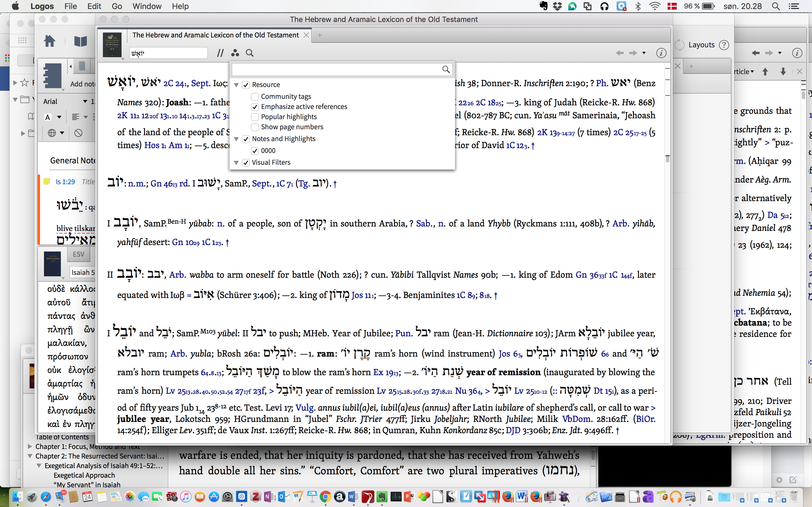The width and height of the screenshot is (812, 507).
Task: Click the Home icon in Logos toolbar
Action: point(50,41)
